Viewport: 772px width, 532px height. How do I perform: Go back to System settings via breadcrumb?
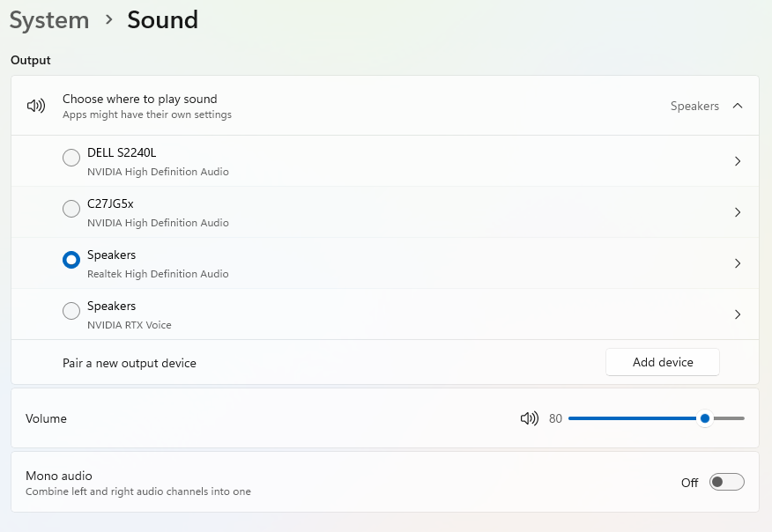click(x=48, y=20)
